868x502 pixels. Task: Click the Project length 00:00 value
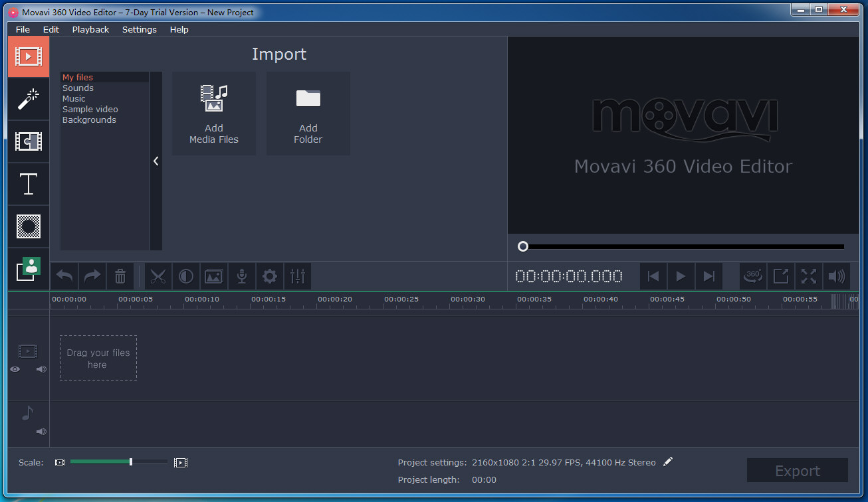[x=484, y=479]
